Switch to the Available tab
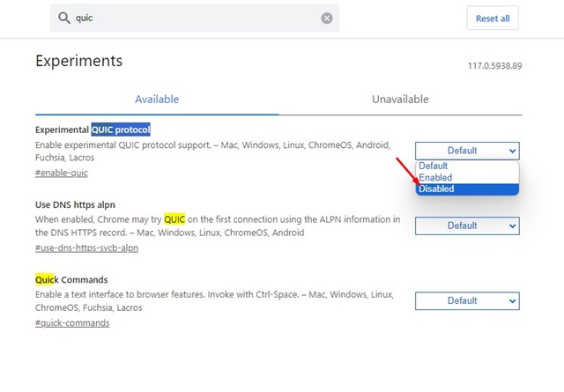 (157, 100)
